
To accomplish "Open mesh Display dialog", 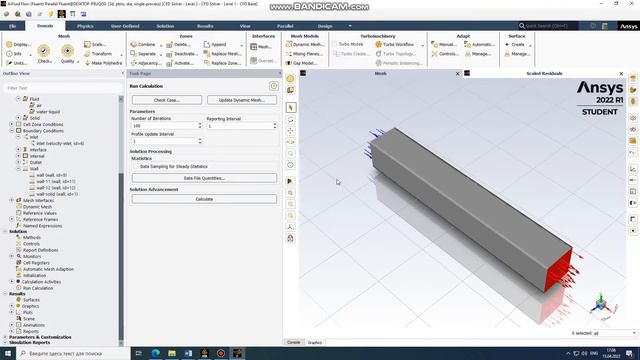I will point(18,44).
